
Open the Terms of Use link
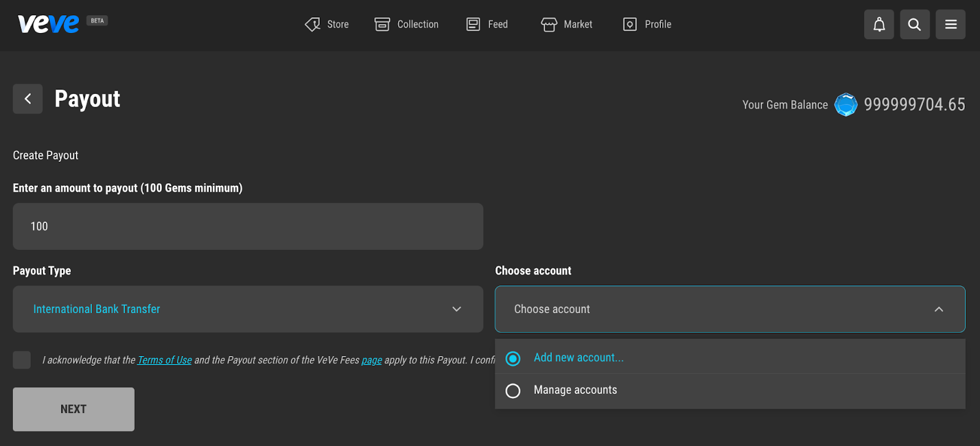[x=164, y=360]
